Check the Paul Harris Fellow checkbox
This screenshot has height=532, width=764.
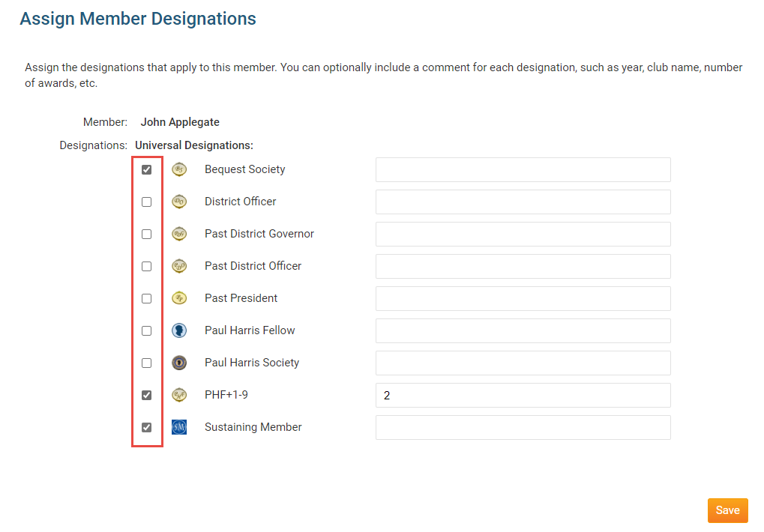point(147,331)
